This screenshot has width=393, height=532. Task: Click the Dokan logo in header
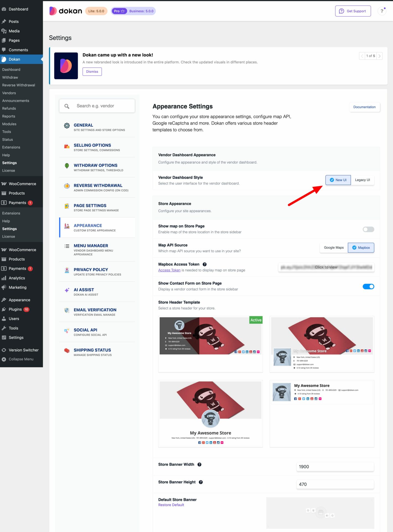tap(66, 11)
